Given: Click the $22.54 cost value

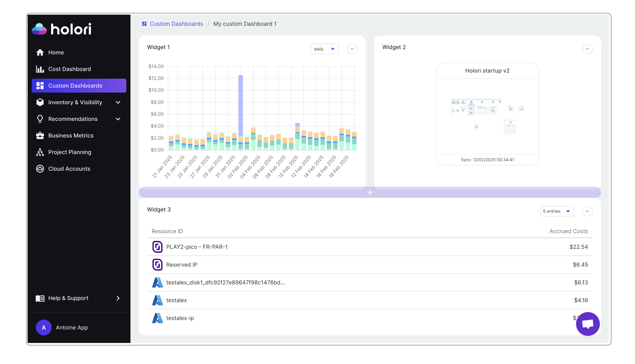Looking at the screenshot, I should coord(578,247).
